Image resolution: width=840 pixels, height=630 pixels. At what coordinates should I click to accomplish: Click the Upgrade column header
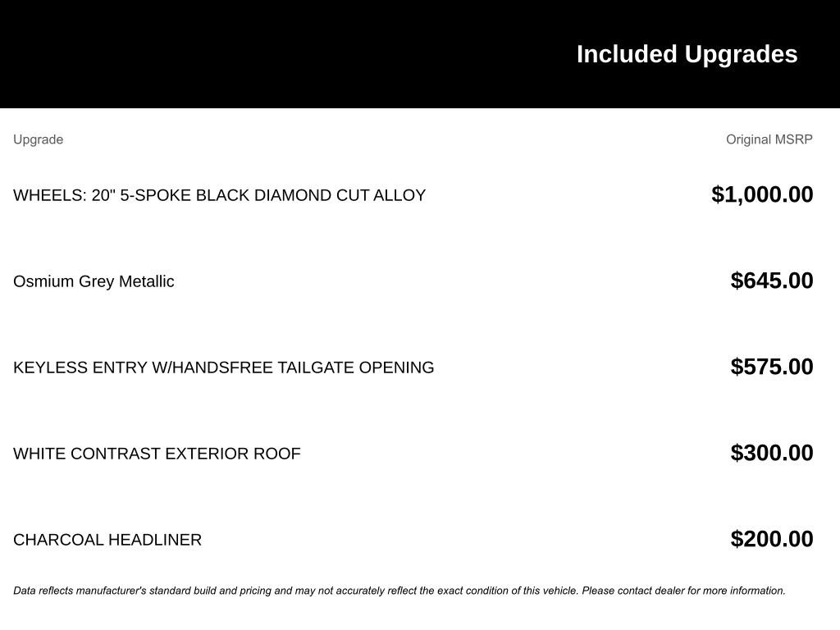coord(38,139)
